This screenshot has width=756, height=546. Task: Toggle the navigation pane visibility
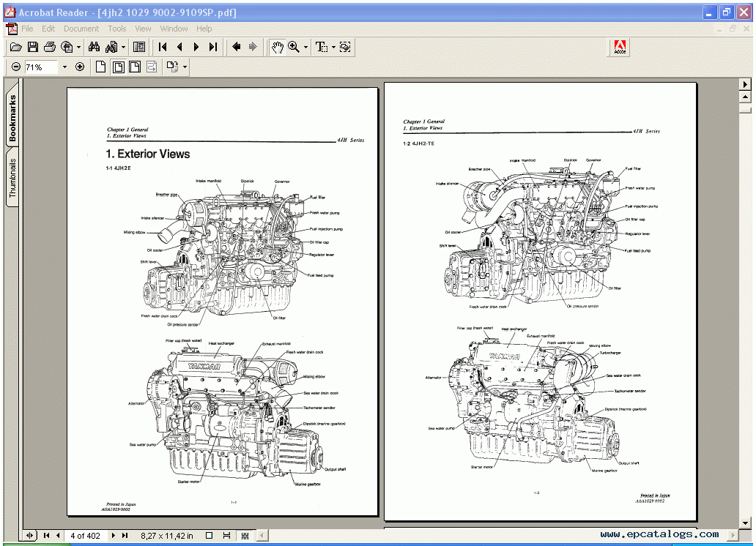[x=138, y=46]
